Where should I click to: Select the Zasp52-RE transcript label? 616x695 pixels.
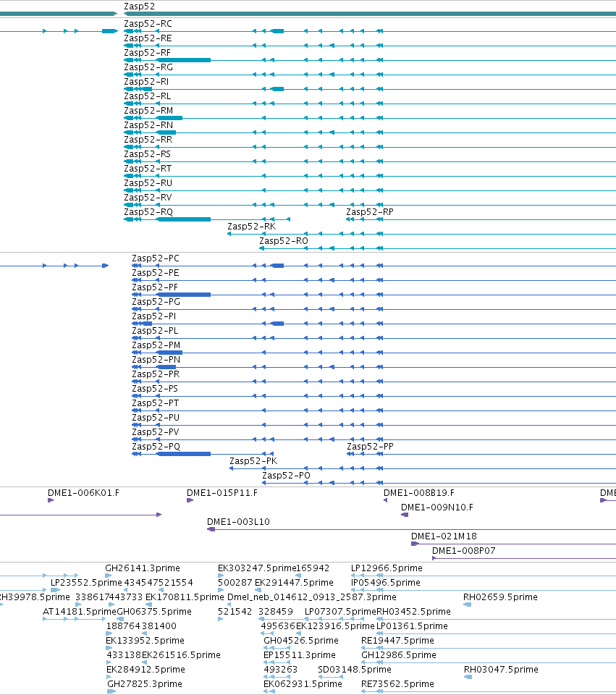click(148, 38)
